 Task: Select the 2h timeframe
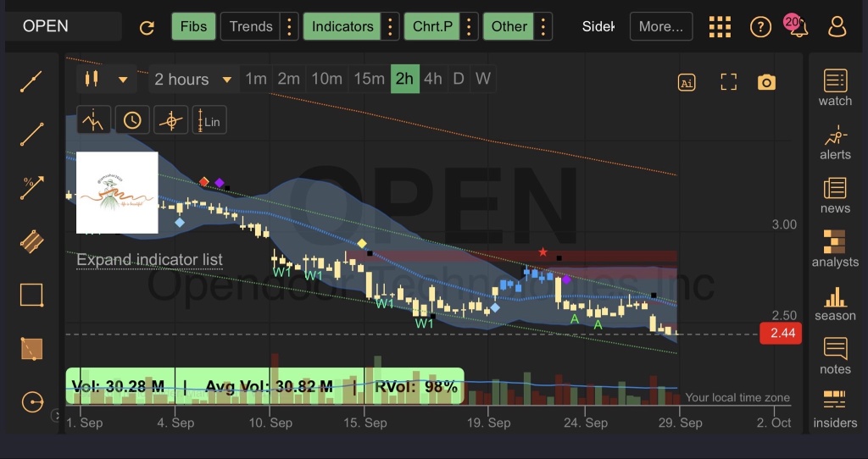404,79
